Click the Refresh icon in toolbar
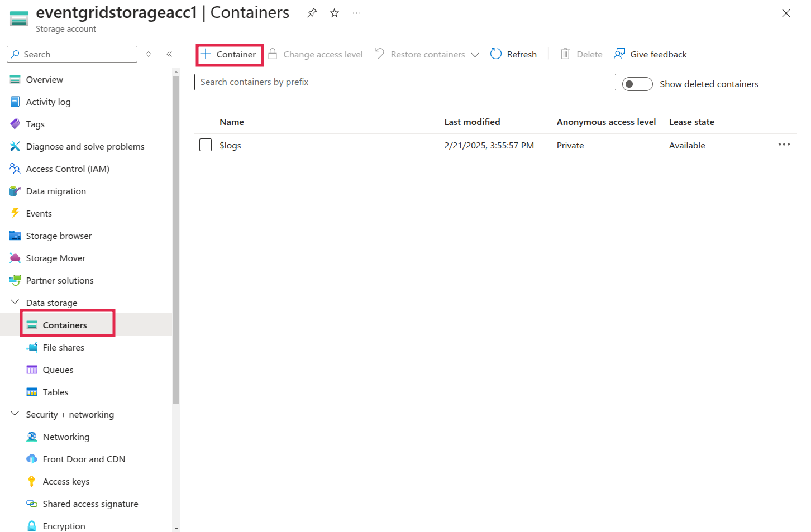811x532 pixels. click(x=496, y=54)
